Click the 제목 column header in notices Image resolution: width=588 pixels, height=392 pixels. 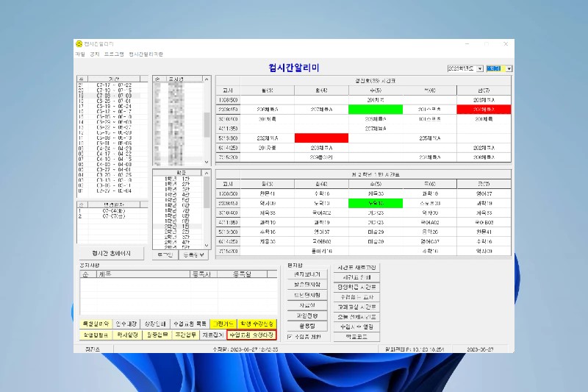point(143,274)
